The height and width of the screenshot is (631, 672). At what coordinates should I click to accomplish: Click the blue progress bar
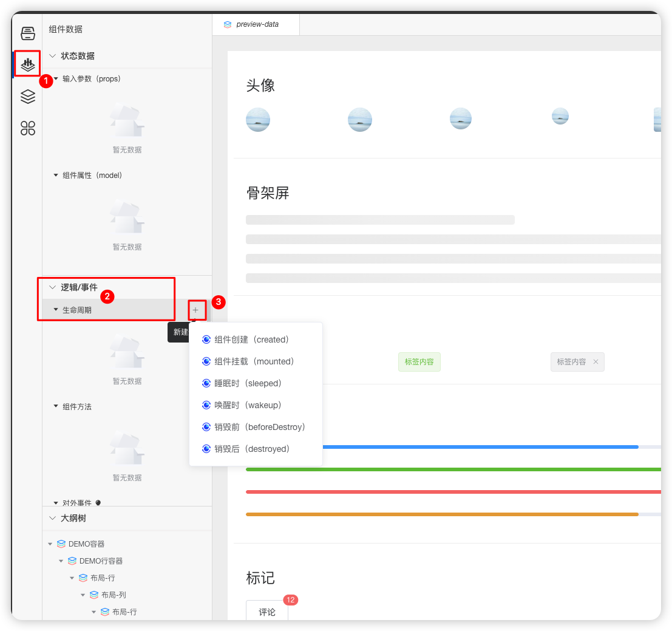click(x=480, y=446)
